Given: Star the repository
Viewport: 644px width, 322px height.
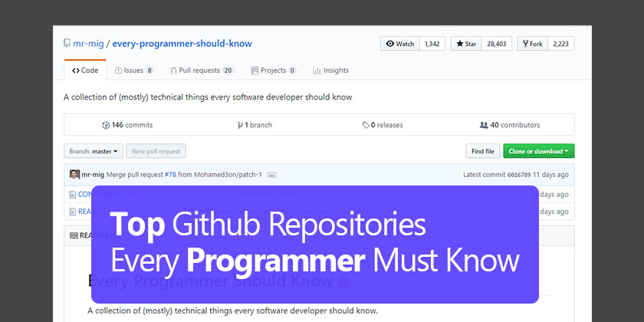Looking at the screenshot, I should click(x=466, y=44).
